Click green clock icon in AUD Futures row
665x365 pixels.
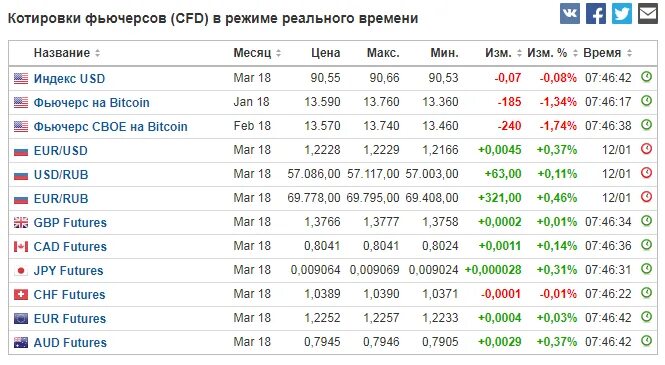(x=646, y=341)
